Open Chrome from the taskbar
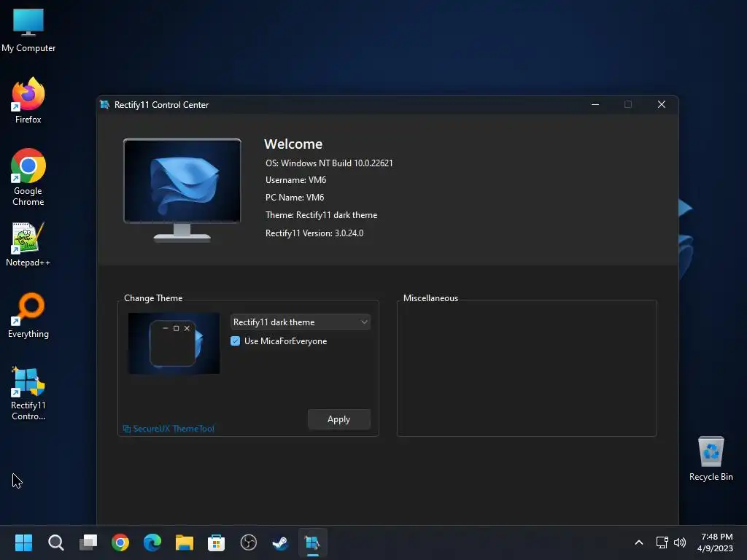This screenshot has height=560, width=747. coord(120,542)
